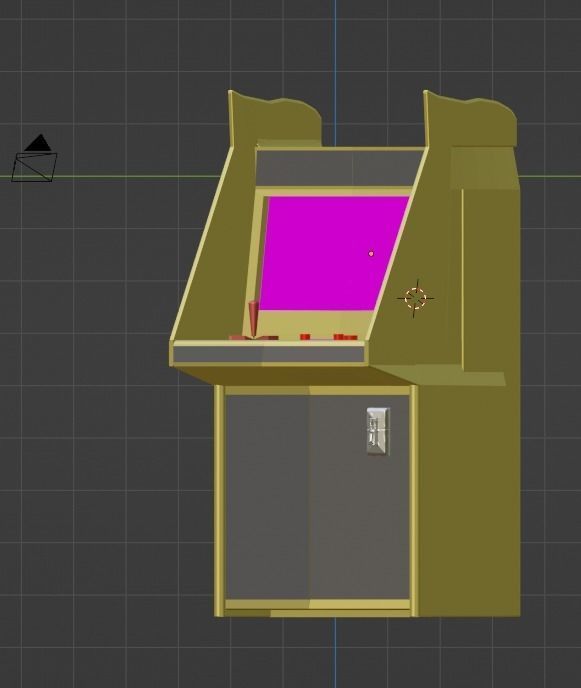Select the red joystick stick
This screenshot has width=581, height=688.
tap(253, 319)
